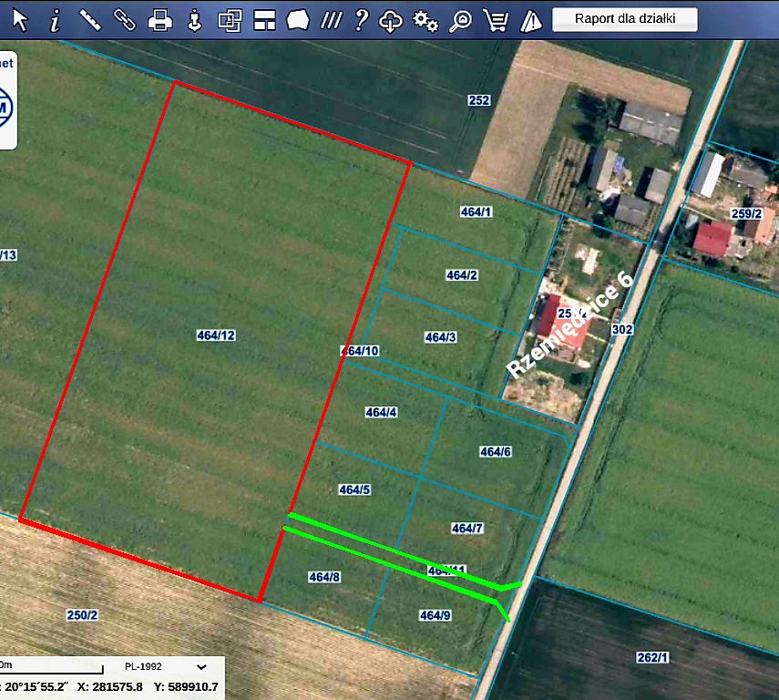This screenshot has width=779, height=700.
Task: Open help with the question mark
Action: coord(362,20)
